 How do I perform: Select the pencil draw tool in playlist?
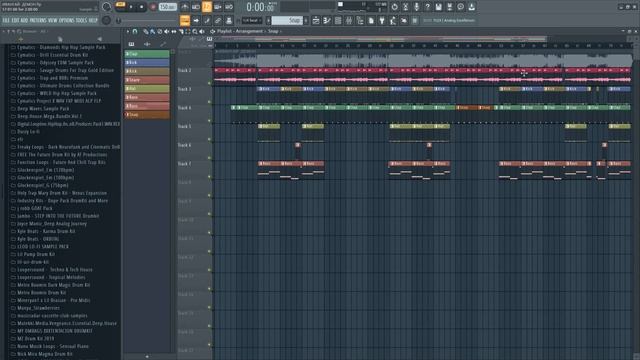(145, 31)
